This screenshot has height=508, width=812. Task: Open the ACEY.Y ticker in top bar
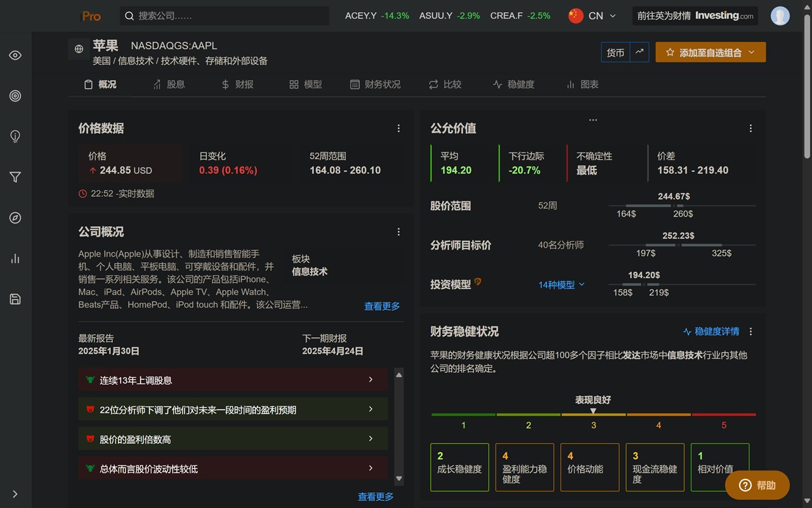[x=377, y=16]
